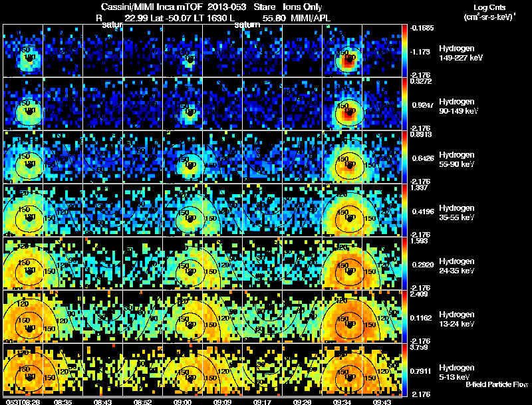Click the color scale bar for 149-227 keV row
Screen dimensions: 532x405
click(404, 51)
